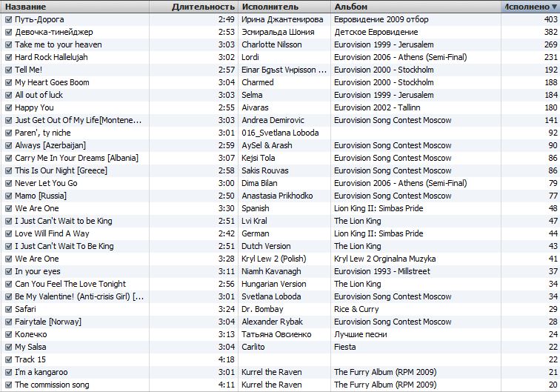Click album Rice & Curry

pos(356,310)
